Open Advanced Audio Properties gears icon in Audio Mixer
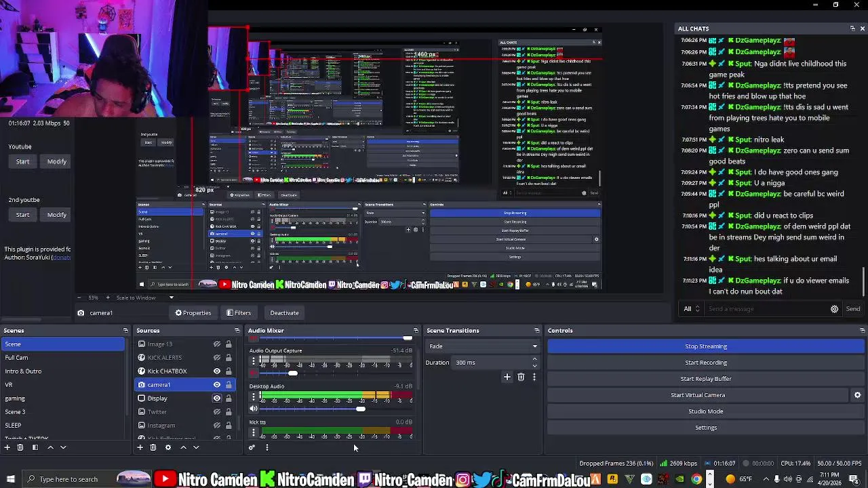 click(252, 447)
